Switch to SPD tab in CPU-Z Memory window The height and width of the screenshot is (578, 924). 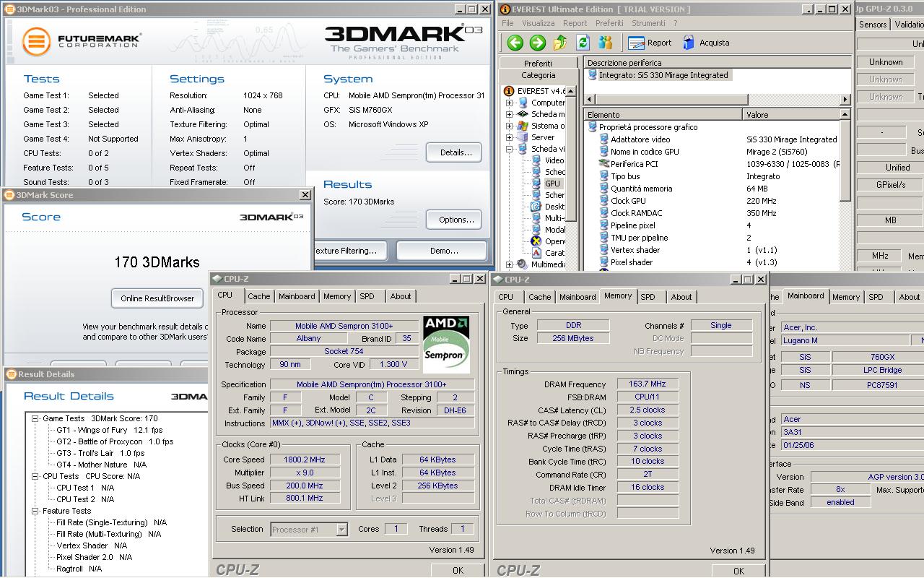[x=648, y=297]
